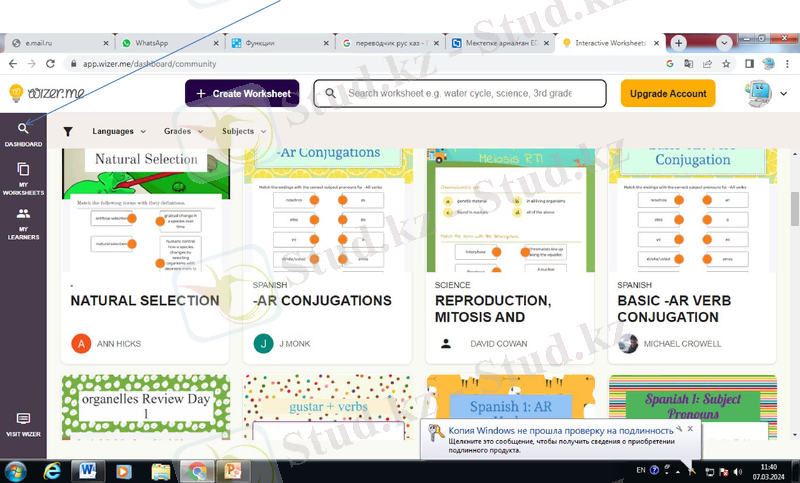Click the Create Worksheet button

tap(242, 93)
